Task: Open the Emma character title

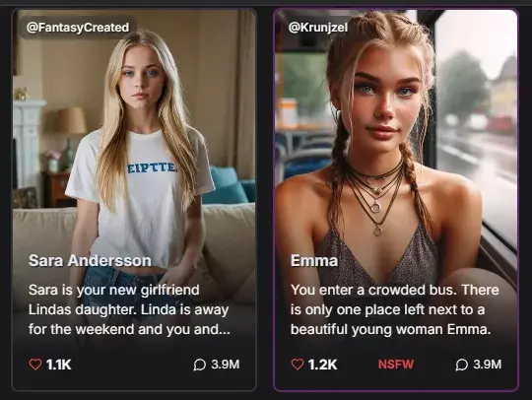Action: click(314, 260)
